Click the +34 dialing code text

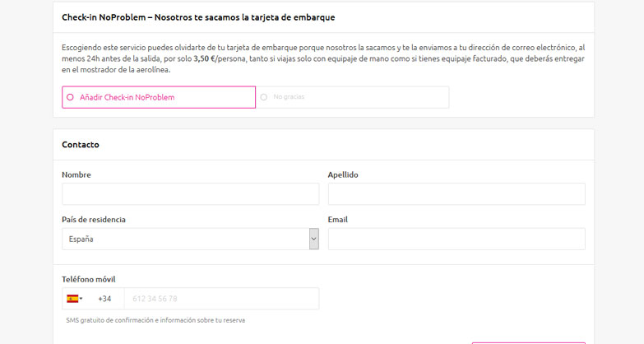(104, 299)
